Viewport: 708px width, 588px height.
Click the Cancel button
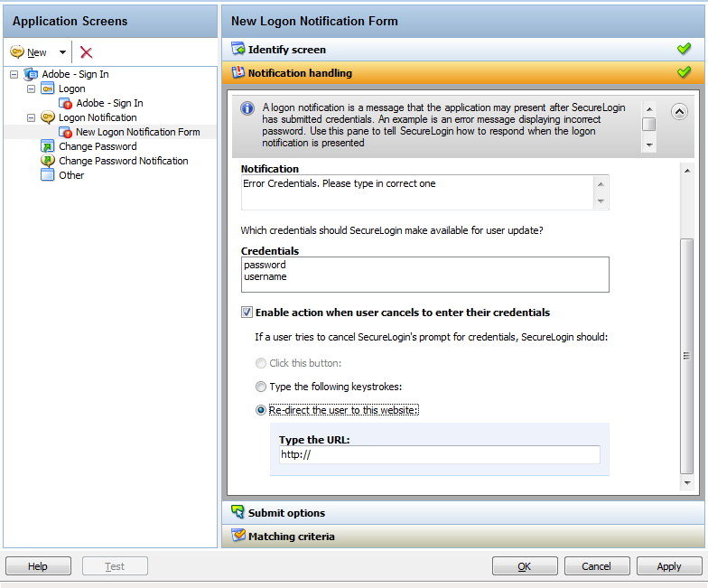pos(597,565)
